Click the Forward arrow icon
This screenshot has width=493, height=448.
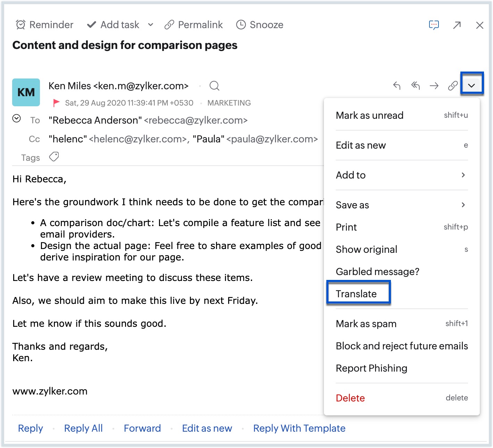click(x=434, y=85)
